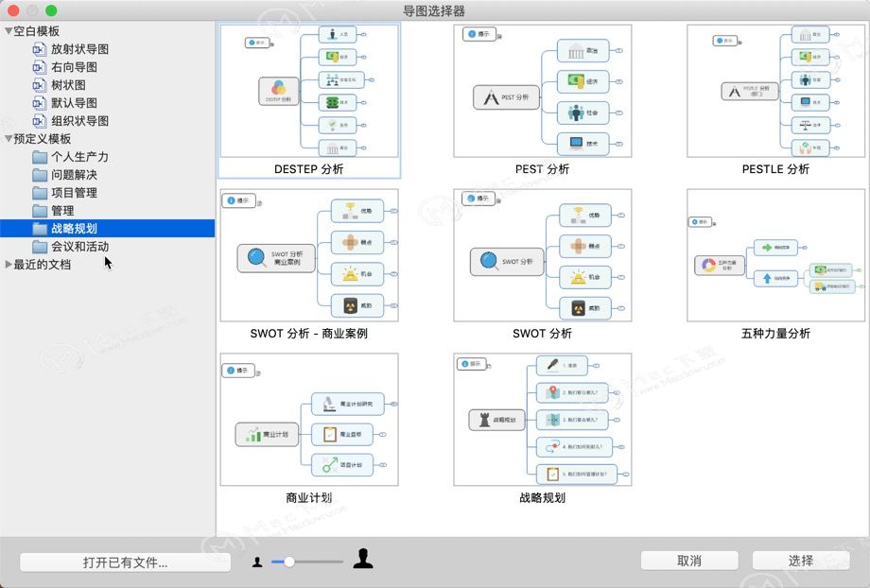870x588 pixels.
Task: Click the 放射状导图 template file icon
Action: point(39,49)
